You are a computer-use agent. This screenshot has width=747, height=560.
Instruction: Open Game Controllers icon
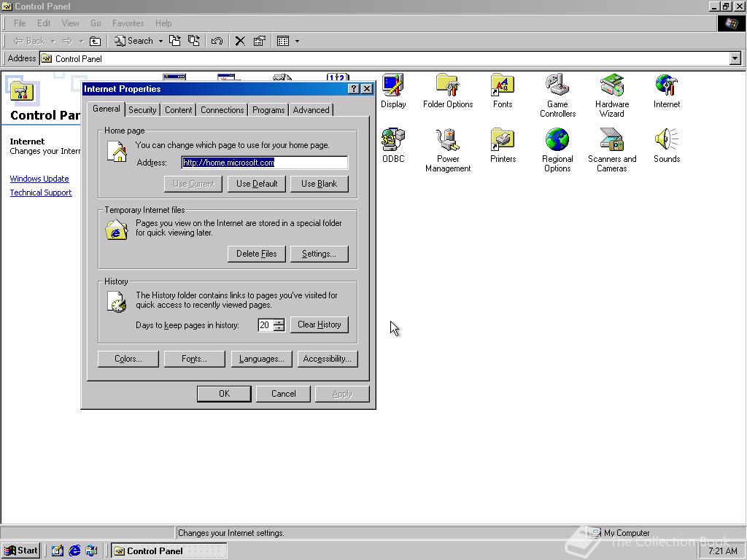click(557, 96)
